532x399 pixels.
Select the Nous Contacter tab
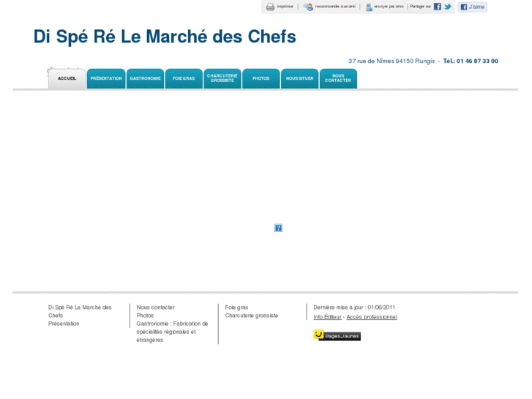click(x=338, y=78)
